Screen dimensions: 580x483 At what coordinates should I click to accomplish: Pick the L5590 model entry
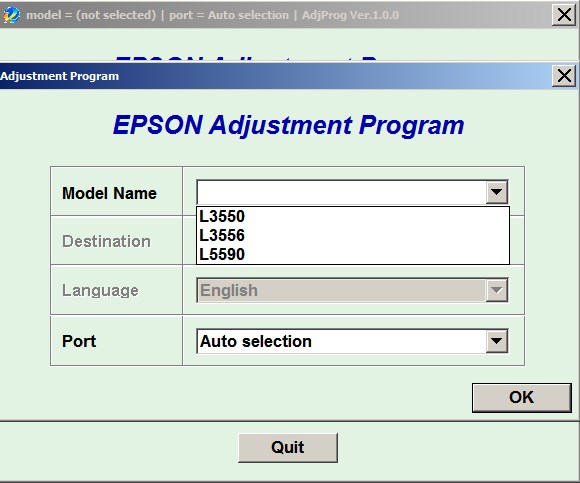(353, 254)
